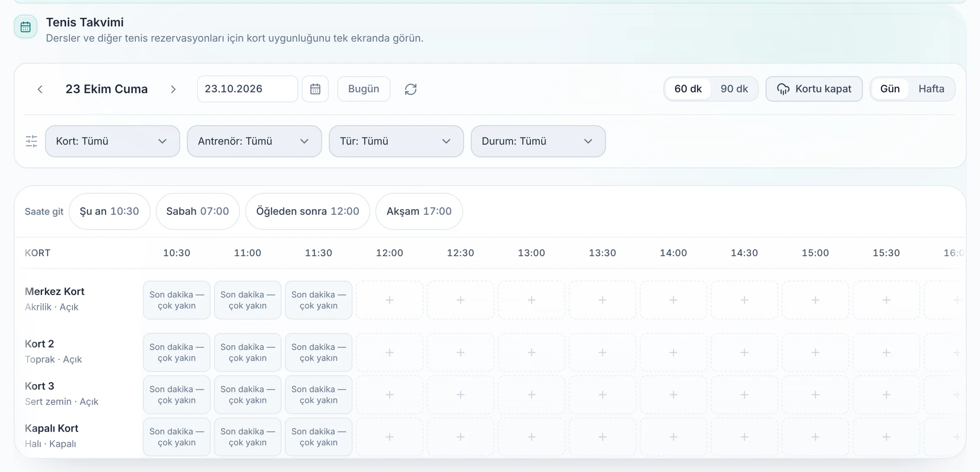This screenshot has height=472, width=980.
Task: Open the Tür: Tümü dropdown
Action: 396,141
